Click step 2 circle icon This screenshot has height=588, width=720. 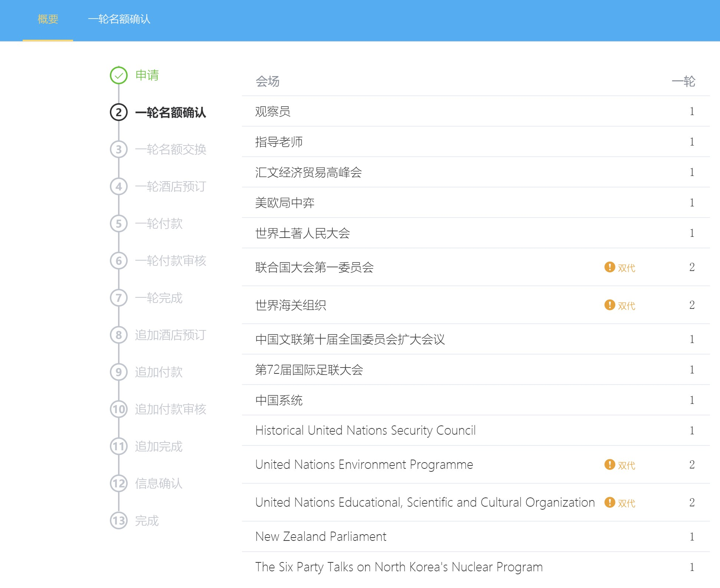(x=119, y=112)
